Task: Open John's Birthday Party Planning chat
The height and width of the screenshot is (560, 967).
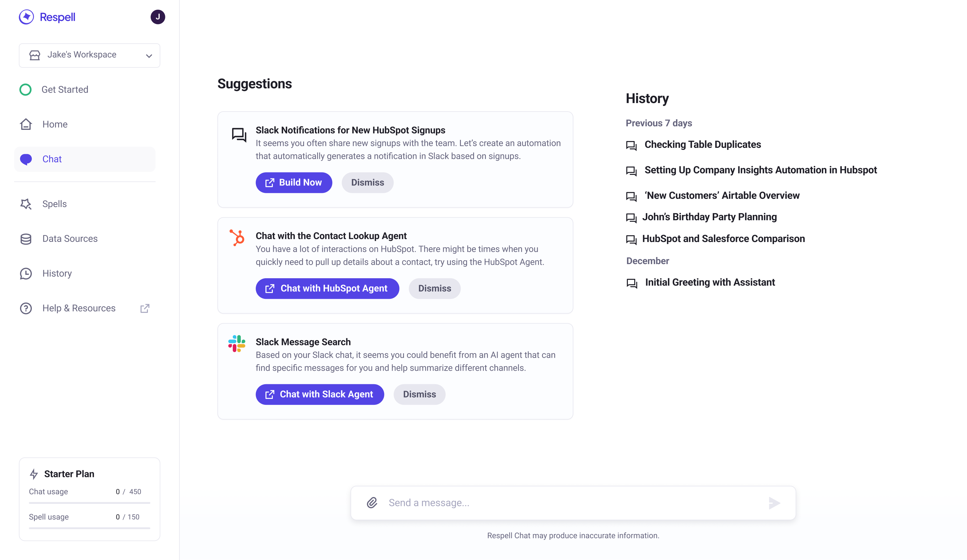Action: pos(709,217)
